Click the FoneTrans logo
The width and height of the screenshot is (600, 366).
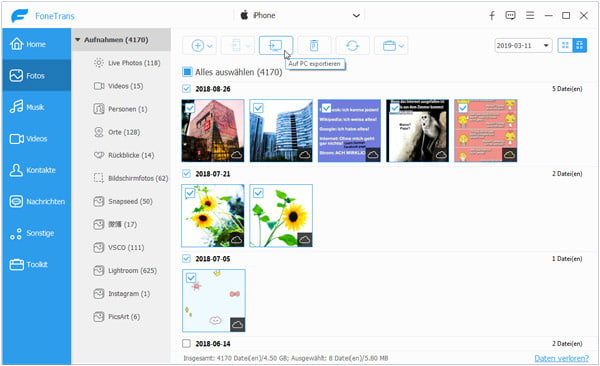pyautogui.click(x=20, y=16)
